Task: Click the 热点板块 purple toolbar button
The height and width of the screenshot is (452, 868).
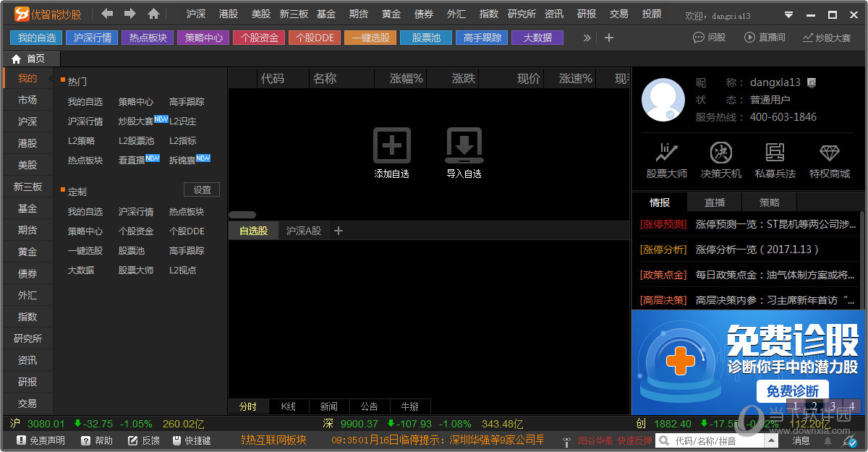Action: (148, 38)
